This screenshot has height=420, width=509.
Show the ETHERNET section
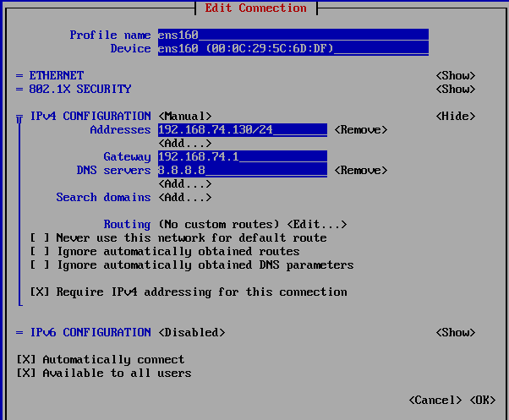(x=455, y=76)
